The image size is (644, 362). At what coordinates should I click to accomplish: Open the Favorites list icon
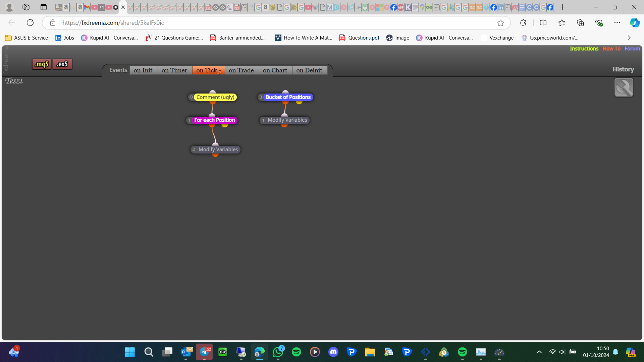[562, 23]
